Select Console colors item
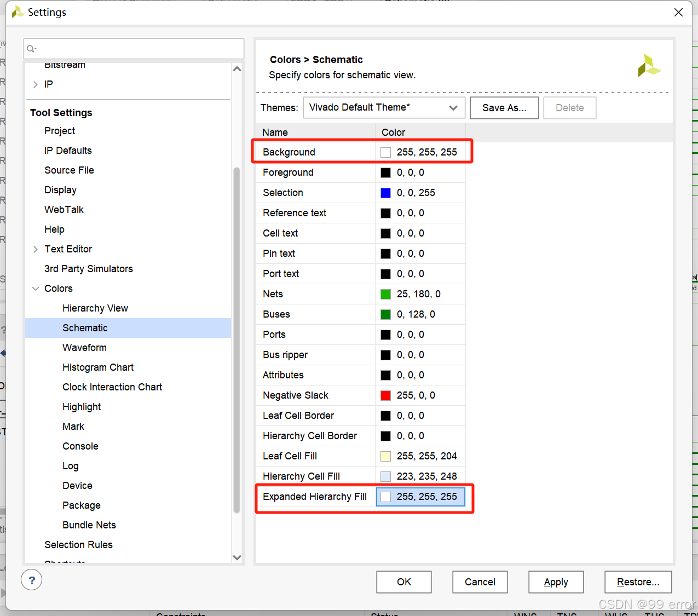Viewport: 698px width, 616px height. coord(80,446)
